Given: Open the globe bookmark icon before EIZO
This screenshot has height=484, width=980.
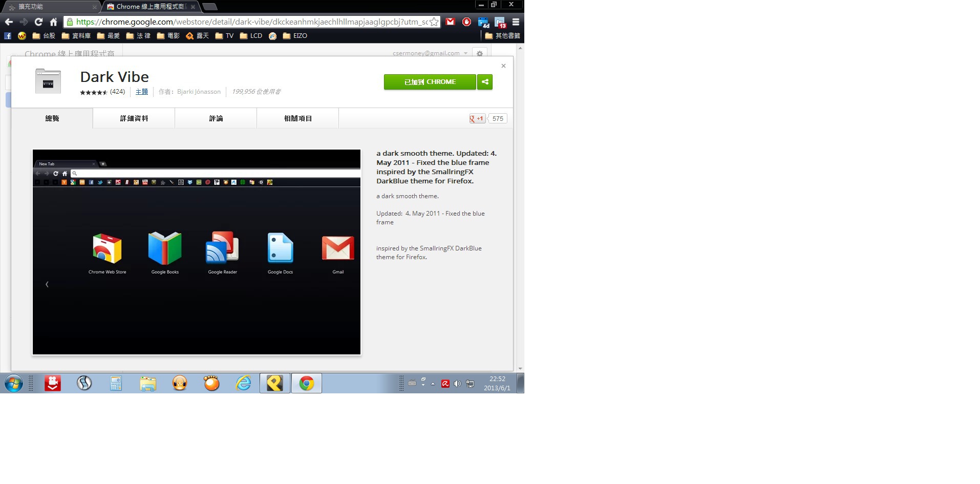Looking at the screenshot, I should click(273, 36).
